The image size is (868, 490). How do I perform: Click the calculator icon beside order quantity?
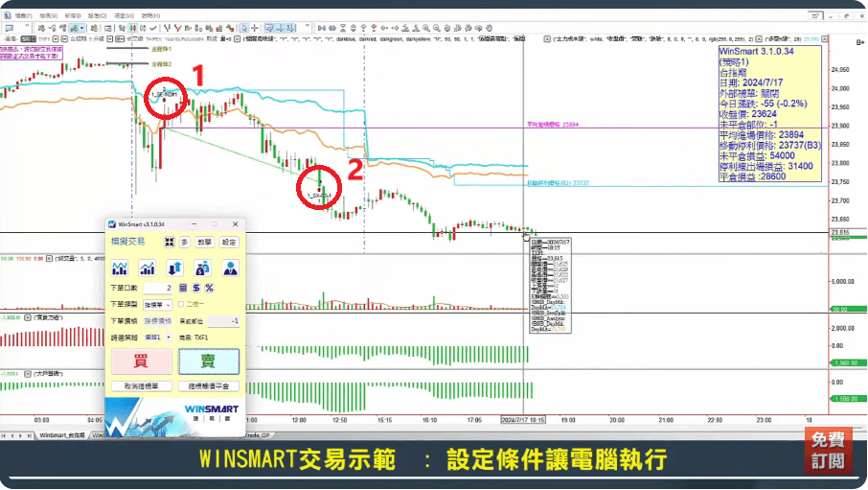click(183, 289)
